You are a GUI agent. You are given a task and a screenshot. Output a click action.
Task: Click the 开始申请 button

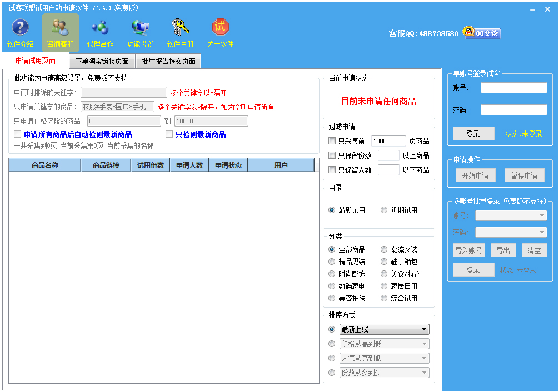[476, 175]
